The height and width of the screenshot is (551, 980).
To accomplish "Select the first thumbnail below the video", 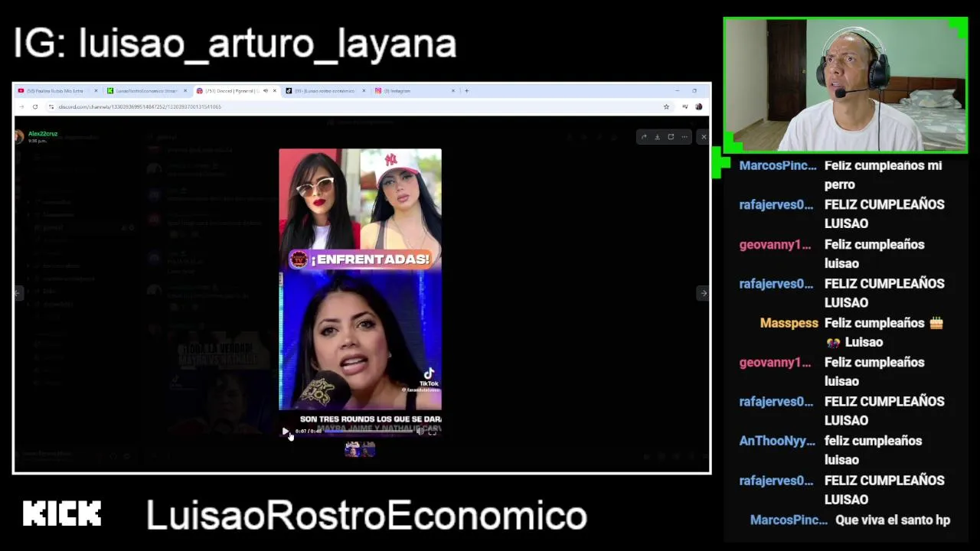I will [353, 449].
